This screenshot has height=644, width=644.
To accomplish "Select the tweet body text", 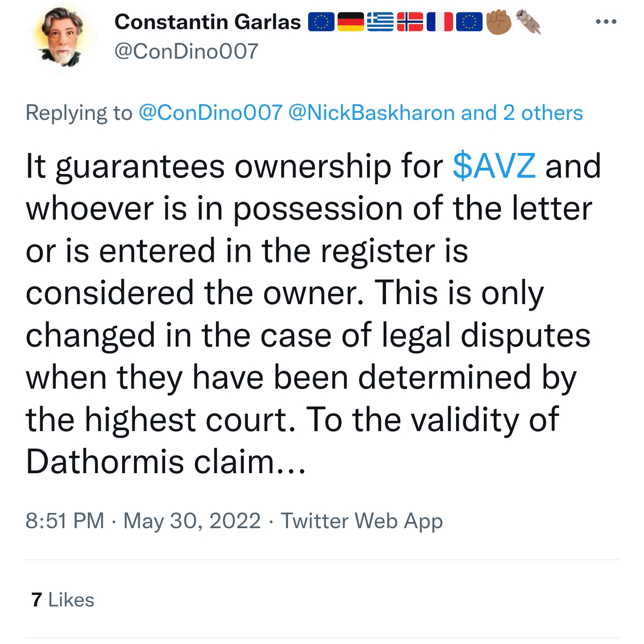I will coord(313,314).
